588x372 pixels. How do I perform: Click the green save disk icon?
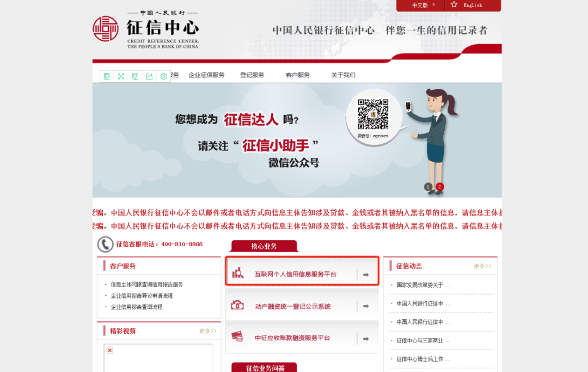[x=136, y=76]
